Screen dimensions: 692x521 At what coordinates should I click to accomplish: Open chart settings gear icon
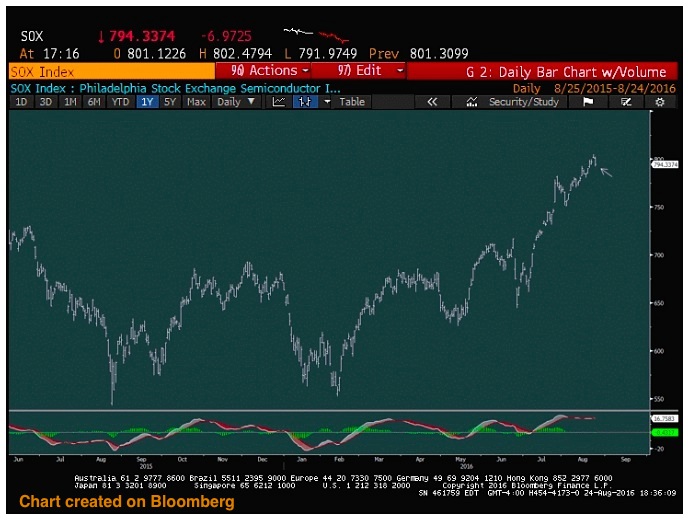pos(660,102)
